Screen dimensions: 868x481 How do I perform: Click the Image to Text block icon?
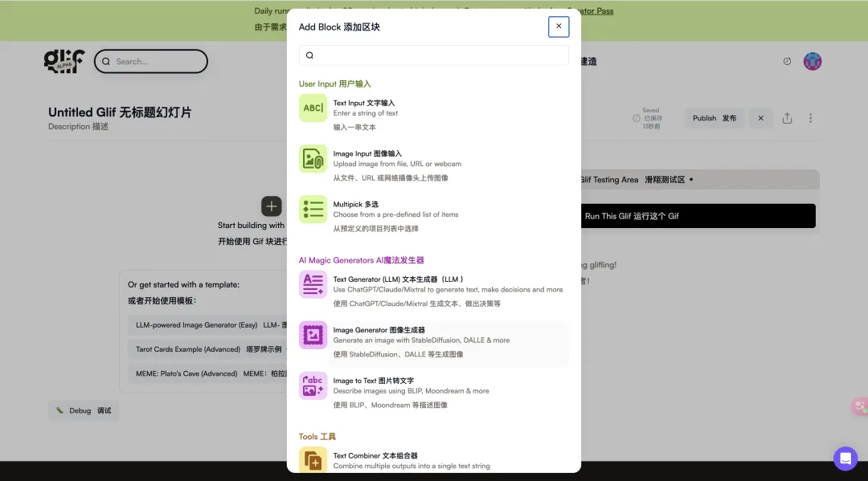(x=313, y=385)
